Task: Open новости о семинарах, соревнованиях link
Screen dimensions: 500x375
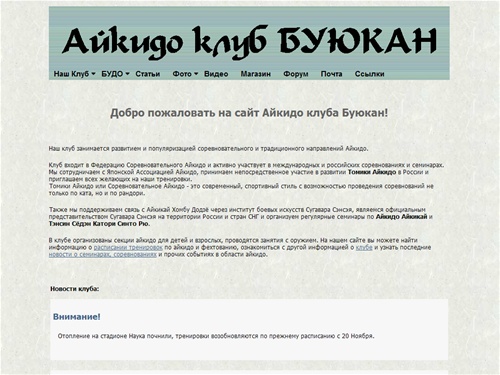Action: pyautogui.click(x=103, y=254)
